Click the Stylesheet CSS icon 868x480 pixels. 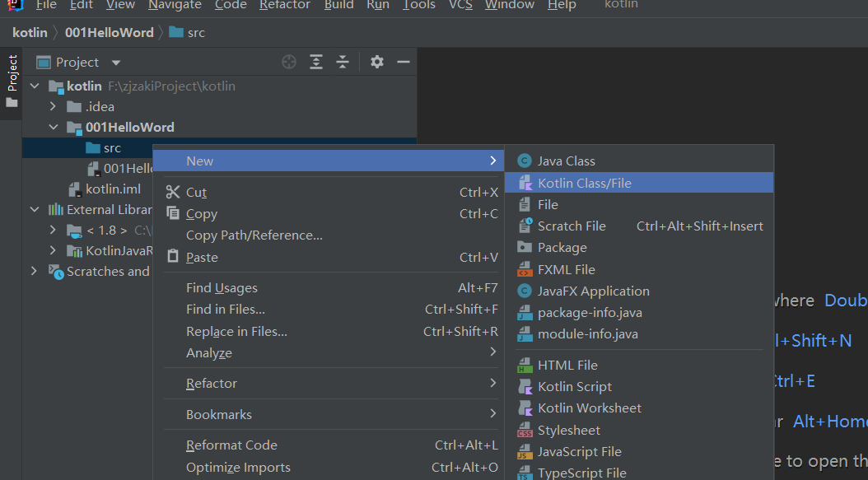click(x=525, y=430)
